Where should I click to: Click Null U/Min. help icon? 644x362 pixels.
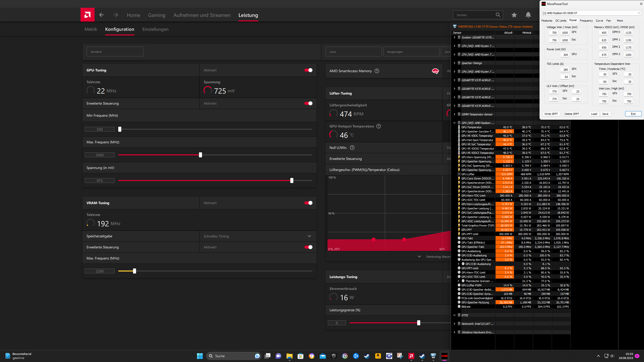(x=352, y=148)
